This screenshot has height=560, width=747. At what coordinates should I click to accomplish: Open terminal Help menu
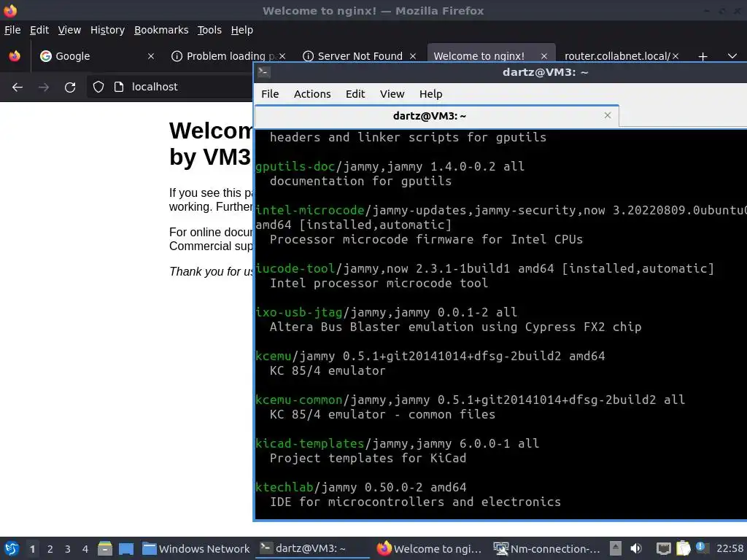(x=430, y=94)
